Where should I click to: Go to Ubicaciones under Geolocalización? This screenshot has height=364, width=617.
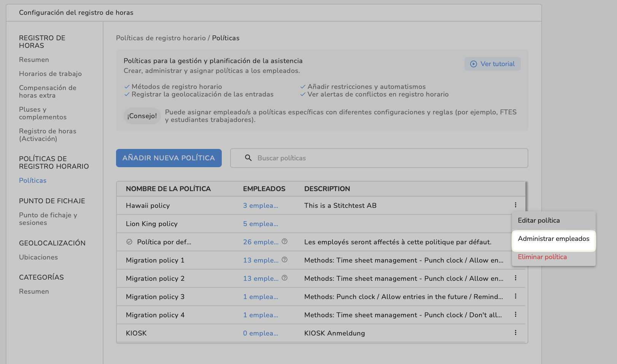(x=38, y=257)
